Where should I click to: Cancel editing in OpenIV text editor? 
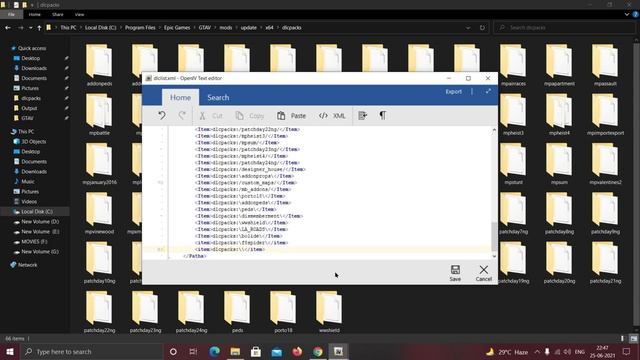[x=484, y=273]
